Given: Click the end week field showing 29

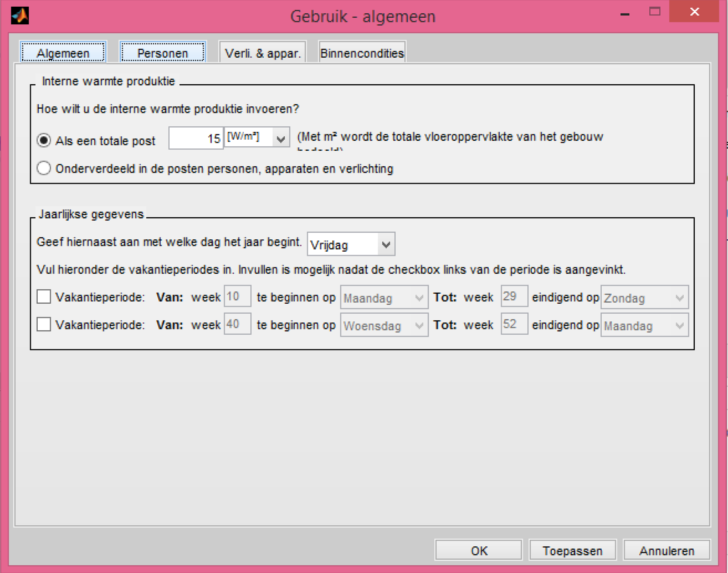Looking at the screenshot, I should [x=514, y=296].
